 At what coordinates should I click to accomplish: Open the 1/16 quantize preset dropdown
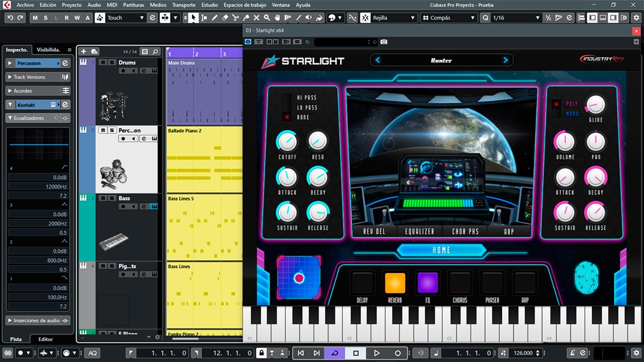(516, 18)
